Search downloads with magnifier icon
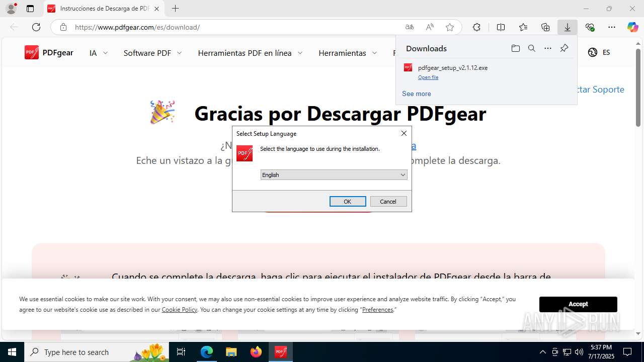The width and height of the screenshot is (644, 362). click(532, 48)
